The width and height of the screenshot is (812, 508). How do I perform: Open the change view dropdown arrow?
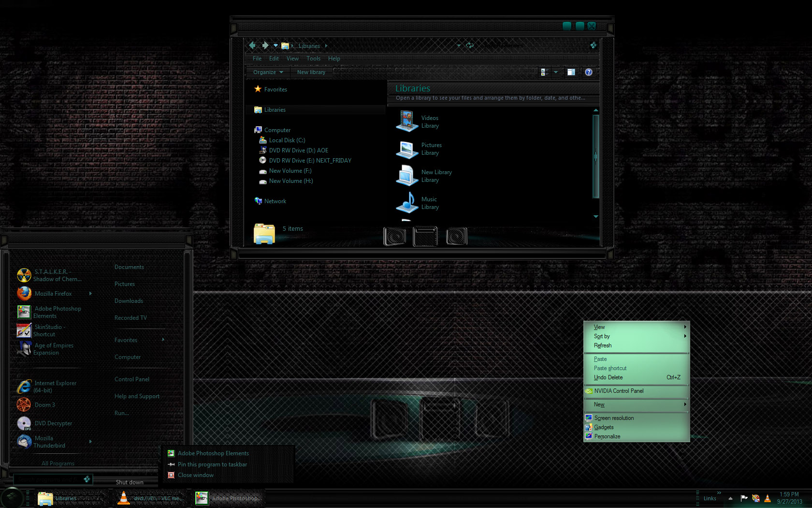point(556,72)
